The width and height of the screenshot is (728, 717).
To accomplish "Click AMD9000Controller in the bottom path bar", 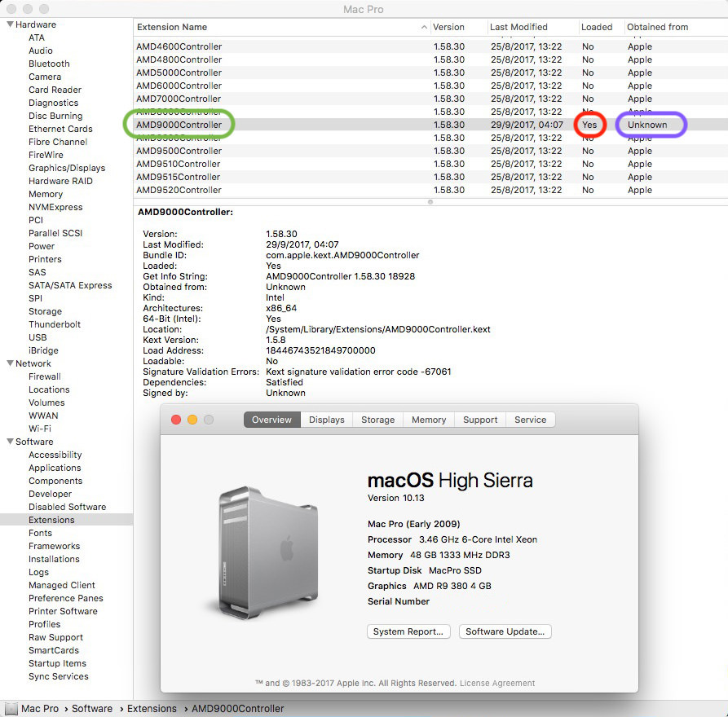I will pos(238,709).
